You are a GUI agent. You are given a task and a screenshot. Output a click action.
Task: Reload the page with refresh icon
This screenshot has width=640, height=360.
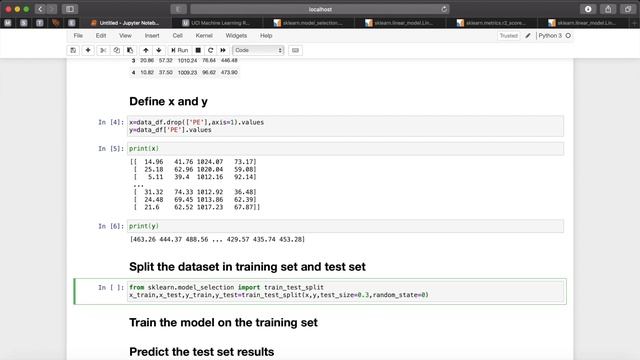pyautogui.click(x=444, y=9)
